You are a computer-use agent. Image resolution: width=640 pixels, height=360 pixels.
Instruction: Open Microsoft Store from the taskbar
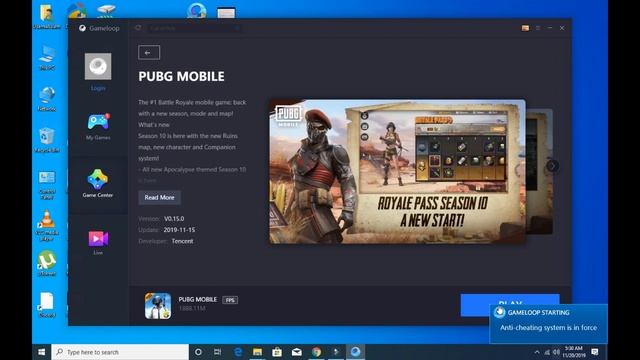[277, 352]
